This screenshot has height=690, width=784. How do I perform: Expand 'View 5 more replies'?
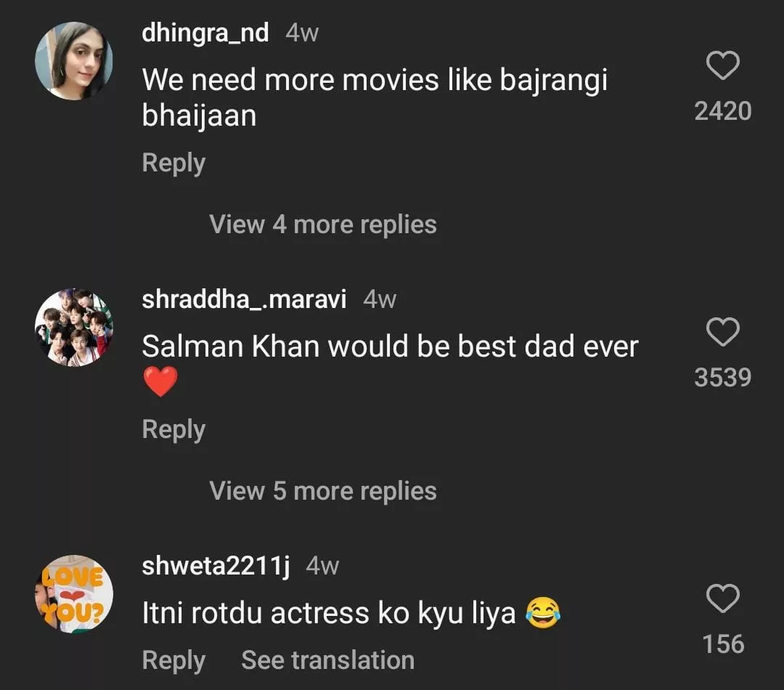tap(323, 491)
